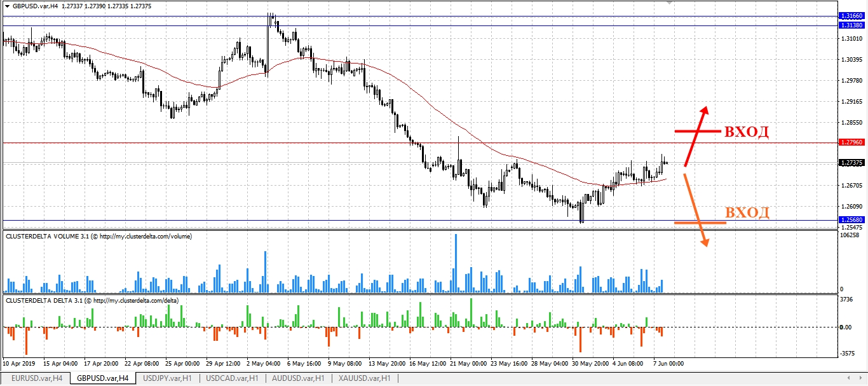Click the red 1.27960 price tag

coord(851,142)
